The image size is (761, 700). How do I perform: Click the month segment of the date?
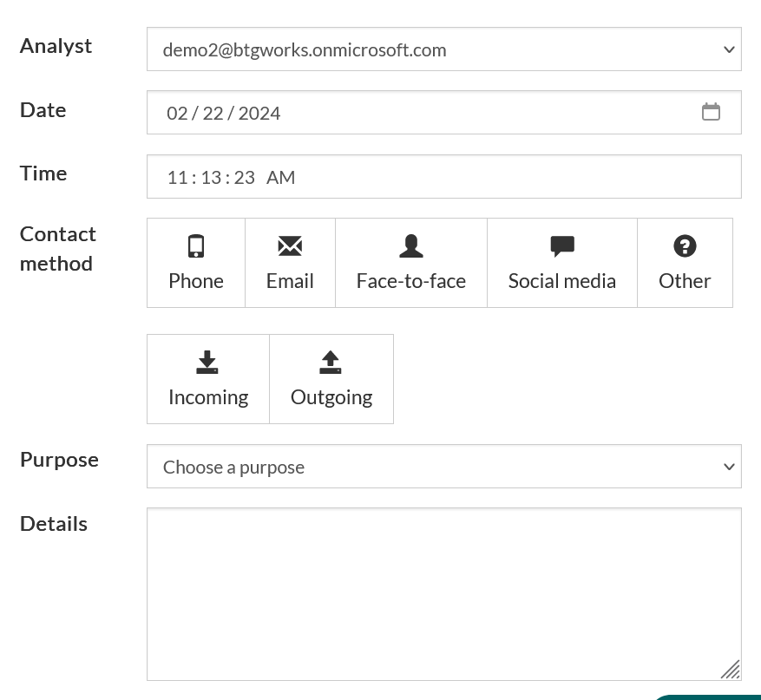[177, 114]
